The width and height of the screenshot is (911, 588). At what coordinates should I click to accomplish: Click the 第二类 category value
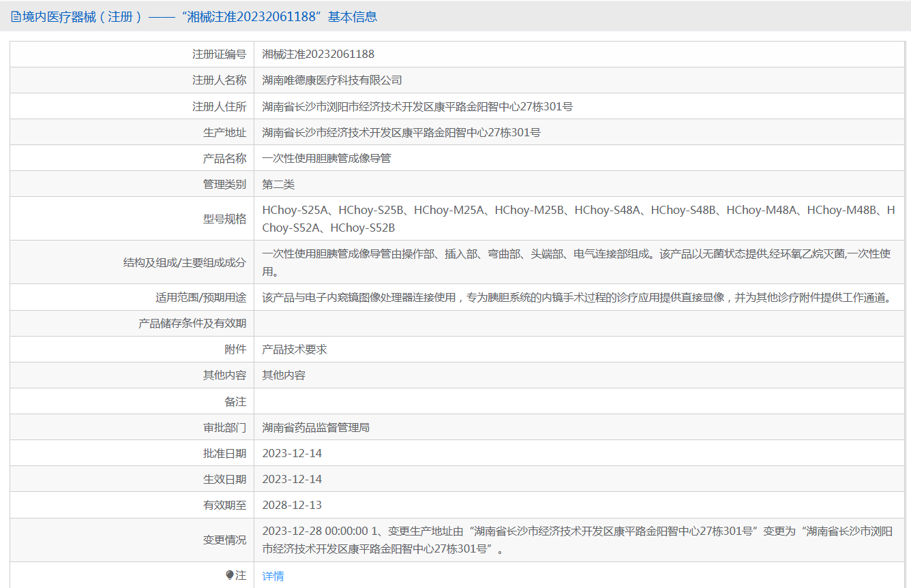tap(279, 185)
